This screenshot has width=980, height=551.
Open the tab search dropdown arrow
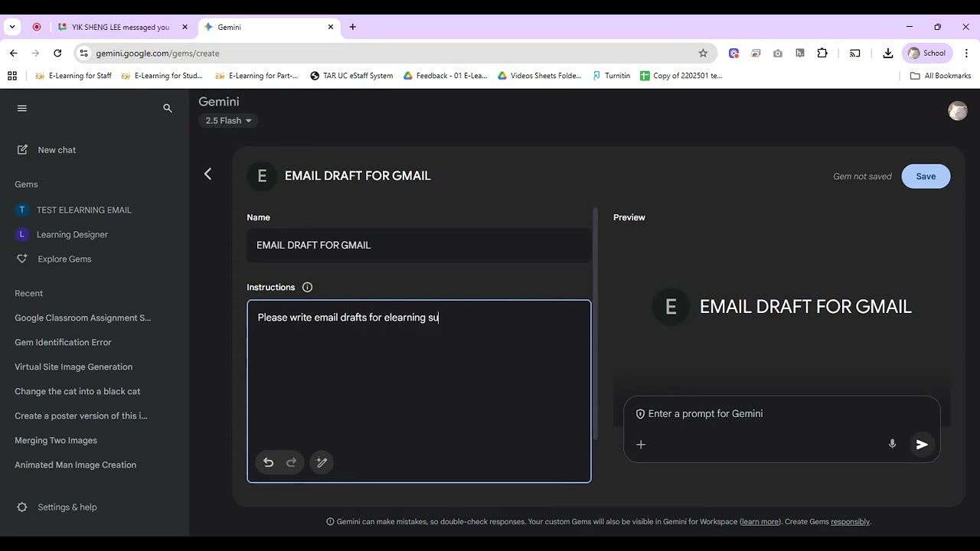point(12,27)
